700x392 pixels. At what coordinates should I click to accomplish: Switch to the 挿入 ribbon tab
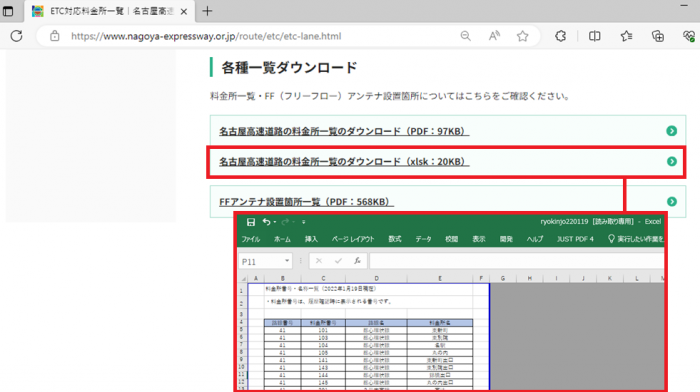tap(311, 239)
